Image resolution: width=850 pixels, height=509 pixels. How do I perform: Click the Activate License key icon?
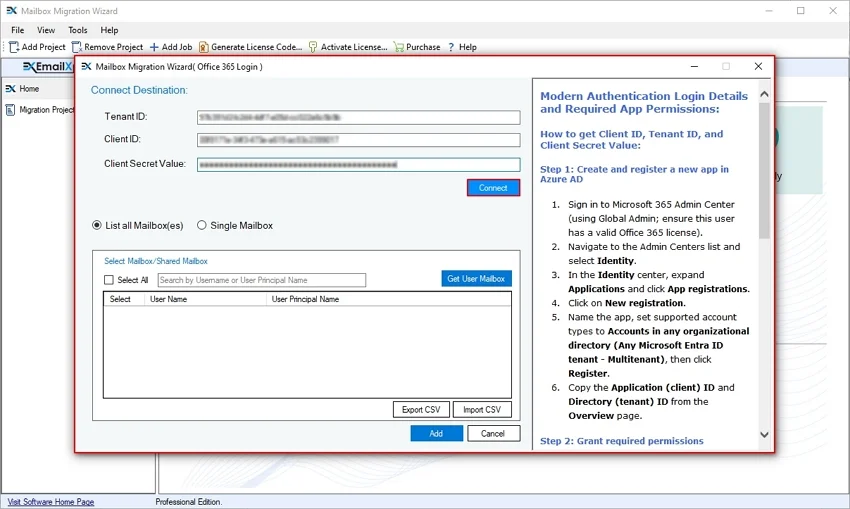tap(313, 47)
